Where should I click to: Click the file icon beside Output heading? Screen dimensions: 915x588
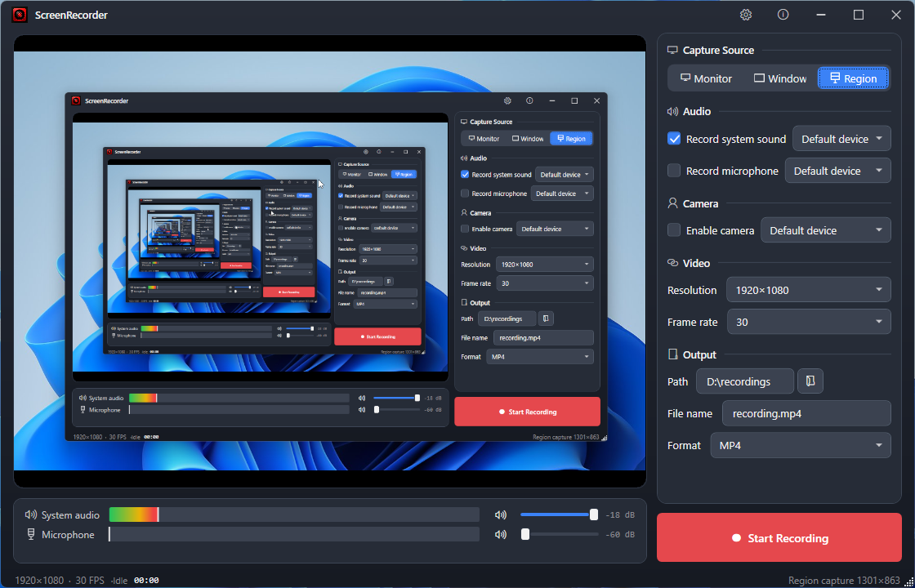(x=673, y=354)
